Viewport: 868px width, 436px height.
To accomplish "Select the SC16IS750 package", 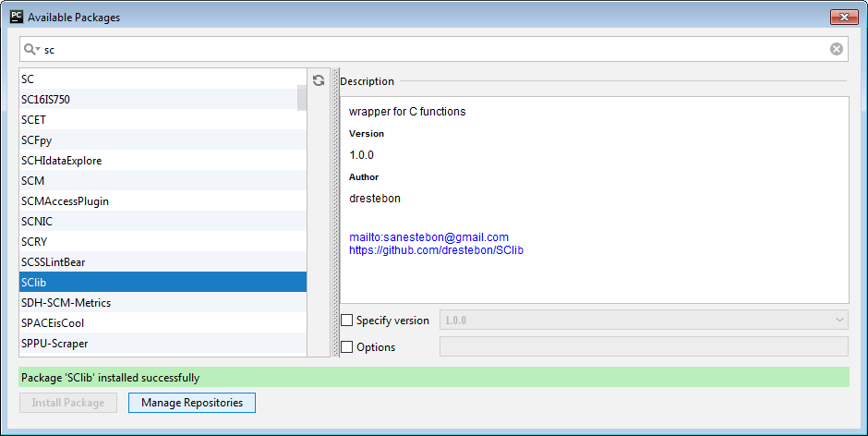I will point(163,99).
